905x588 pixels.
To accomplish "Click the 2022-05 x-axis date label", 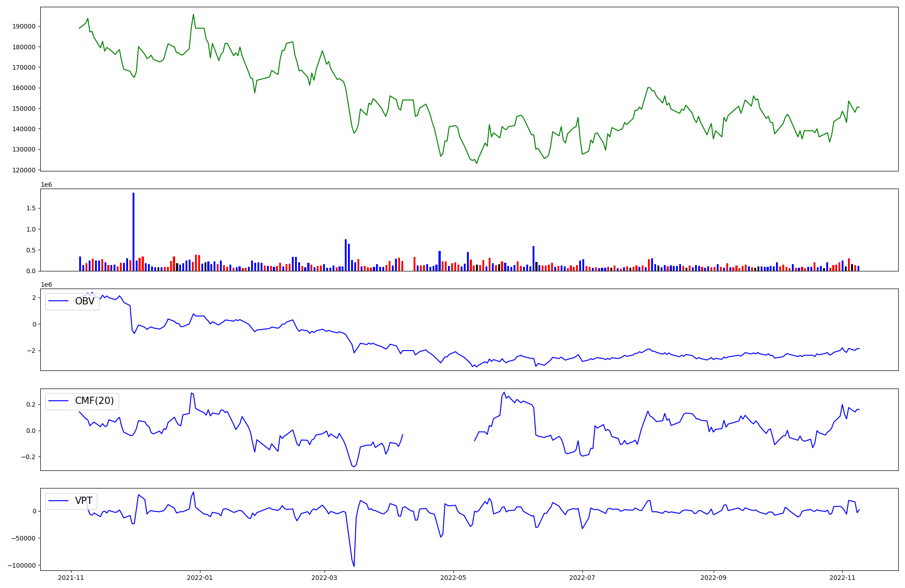I will point(453,578).
